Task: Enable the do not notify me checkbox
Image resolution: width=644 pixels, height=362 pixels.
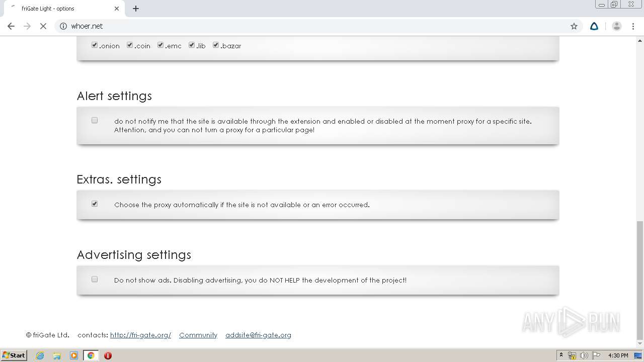Action: pyautogui.click(x=95, y=120)
